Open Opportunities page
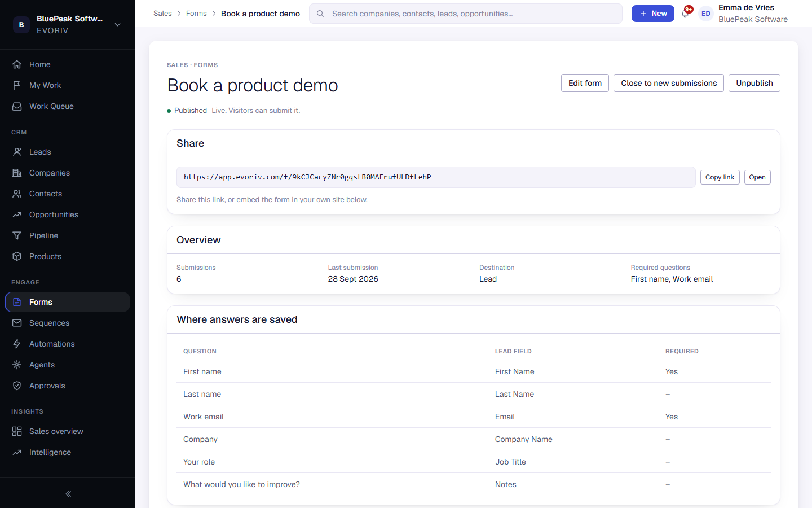 (x=68, y=214)
